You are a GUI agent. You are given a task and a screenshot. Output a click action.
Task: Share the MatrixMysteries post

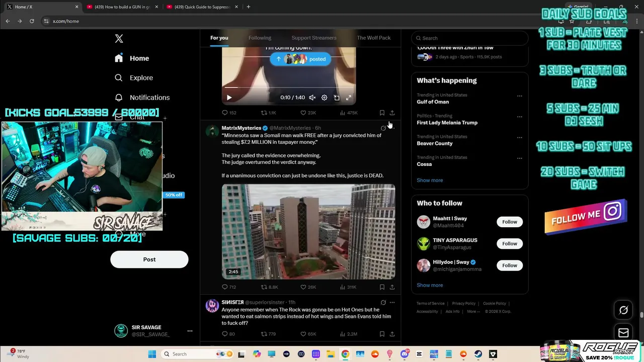(x=392, y=287)
